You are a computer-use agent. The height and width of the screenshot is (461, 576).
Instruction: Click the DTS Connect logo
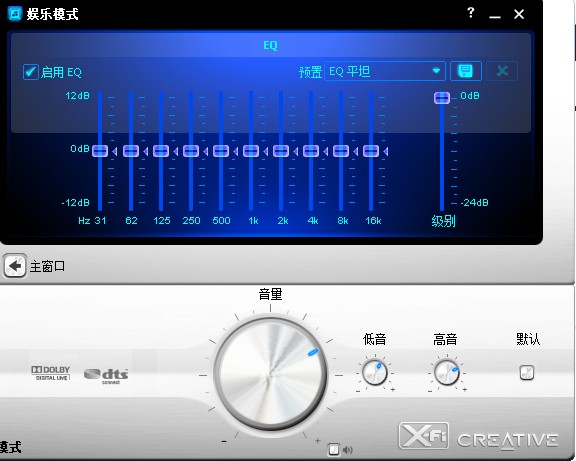click(106, 376)
